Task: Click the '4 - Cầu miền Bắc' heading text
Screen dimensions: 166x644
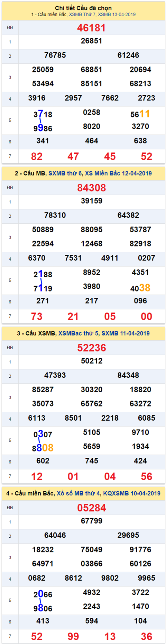Action: 30,493
